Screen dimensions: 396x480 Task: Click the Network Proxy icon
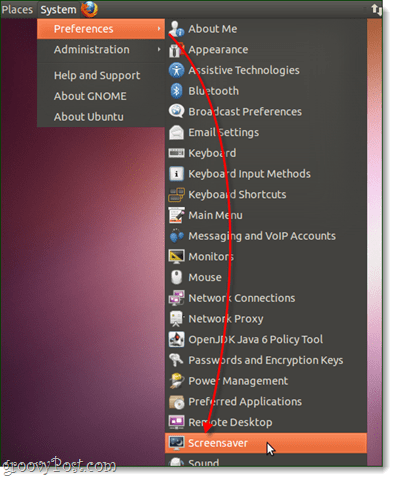click(x=176, y=318)
